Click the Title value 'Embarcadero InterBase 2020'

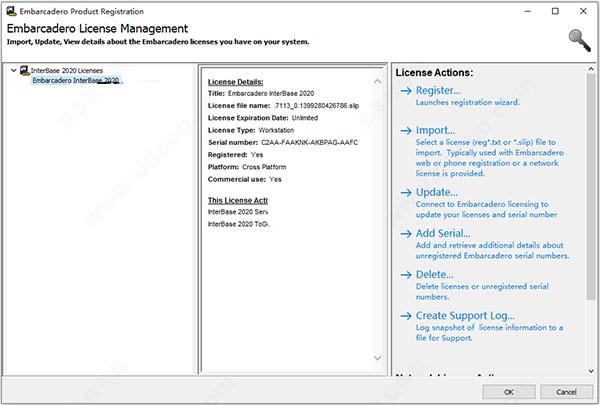coord(271,93)
